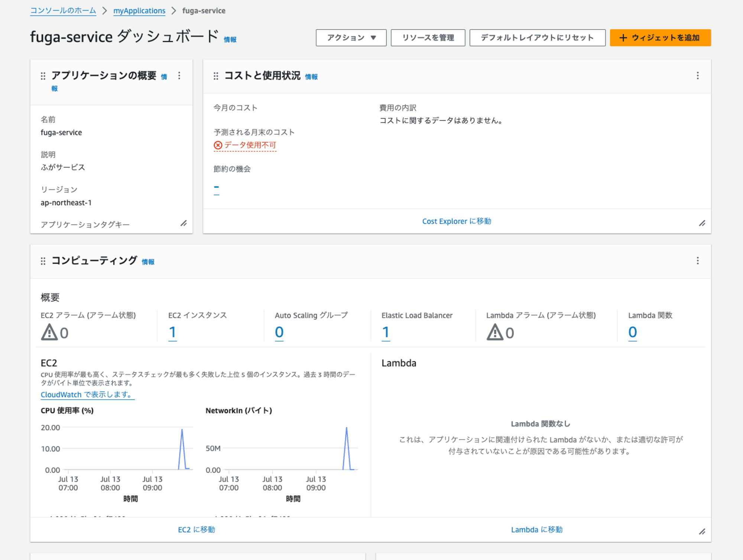The width and height of the screenshot is (743, 560).
Task: Click EC2 アラーム warning triangle icon
Action: pos(49,332)
